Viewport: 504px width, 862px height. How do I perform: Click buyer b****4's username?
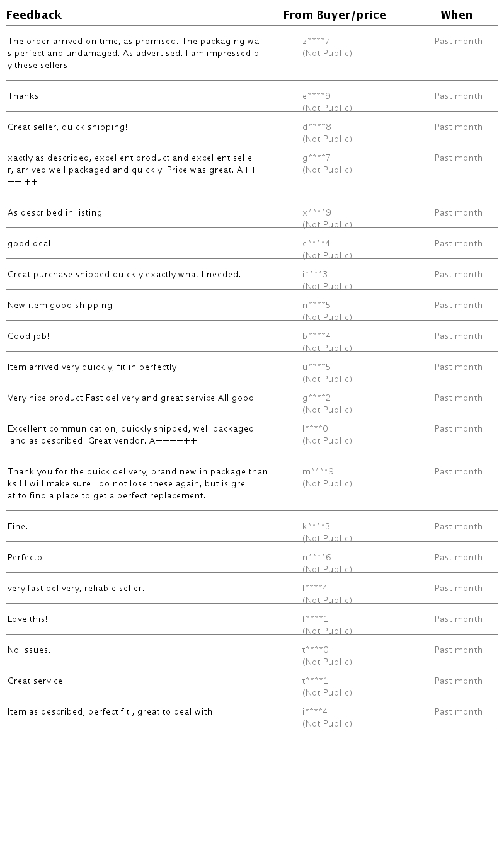pyautogui.click(x=316, y=336)
